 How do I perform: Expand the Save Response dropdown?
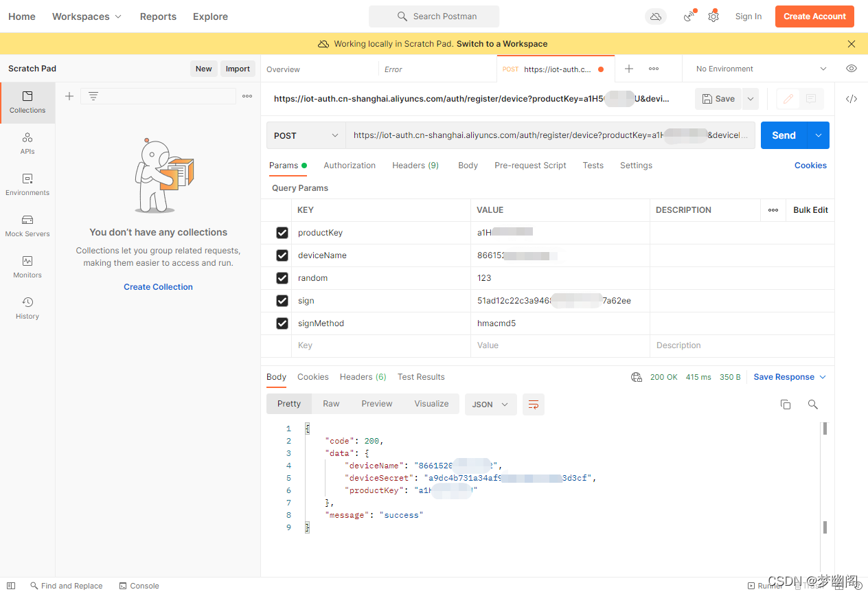click(790, 377)
